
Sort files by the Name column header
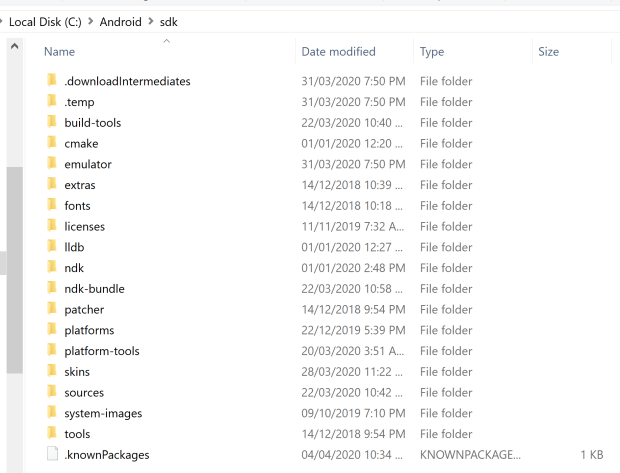pos(59,51)
